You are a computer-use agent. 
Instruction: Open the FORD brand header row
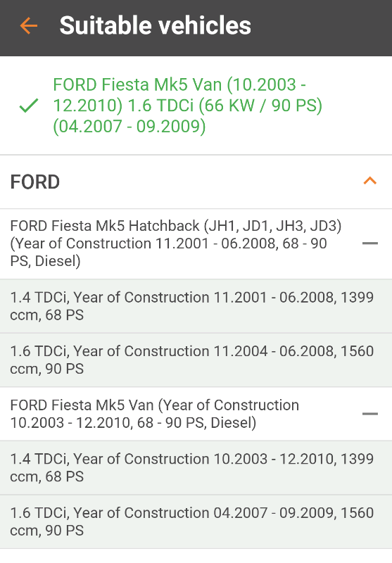(196, 182)
